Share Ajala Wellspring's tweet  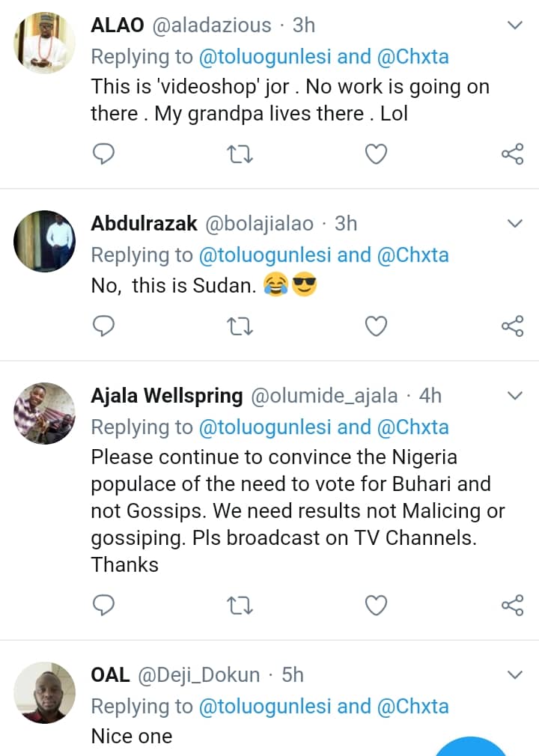tap(512, 605)
